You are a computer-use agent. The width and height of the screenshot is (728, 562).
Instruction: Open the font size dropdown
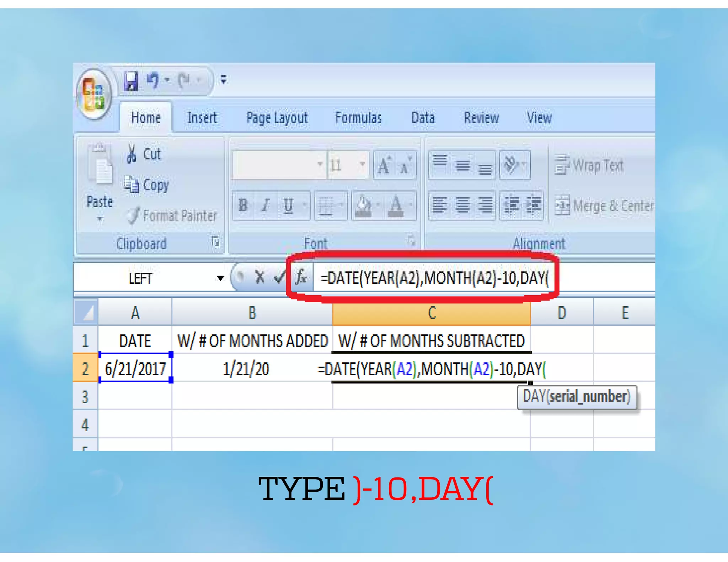tap(362, 164)
